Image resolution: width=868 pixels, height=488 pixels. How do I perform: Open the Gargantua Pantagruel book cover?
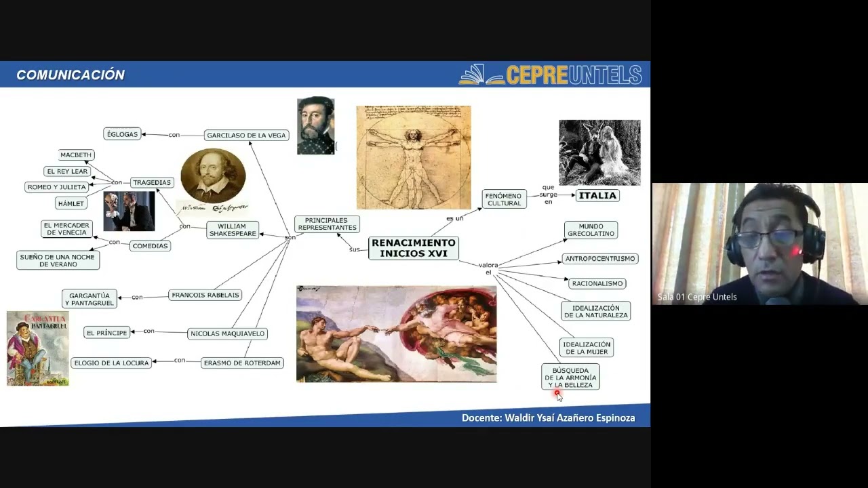tap(38, 348)
